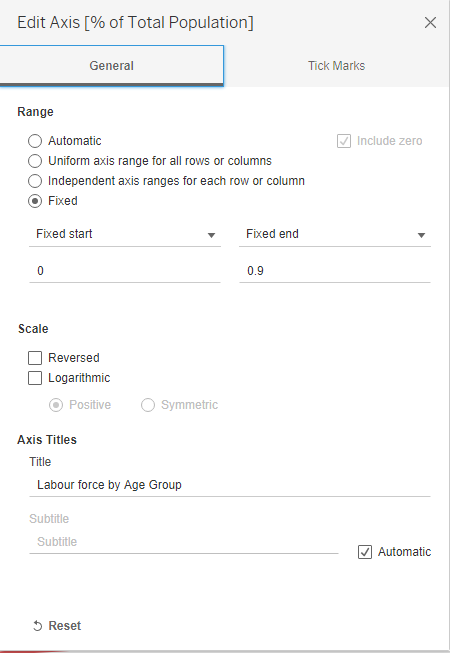This screenshot has height=653, width=450.
Task: Close the Edit Axis dialog
Action: click(430, 22)
